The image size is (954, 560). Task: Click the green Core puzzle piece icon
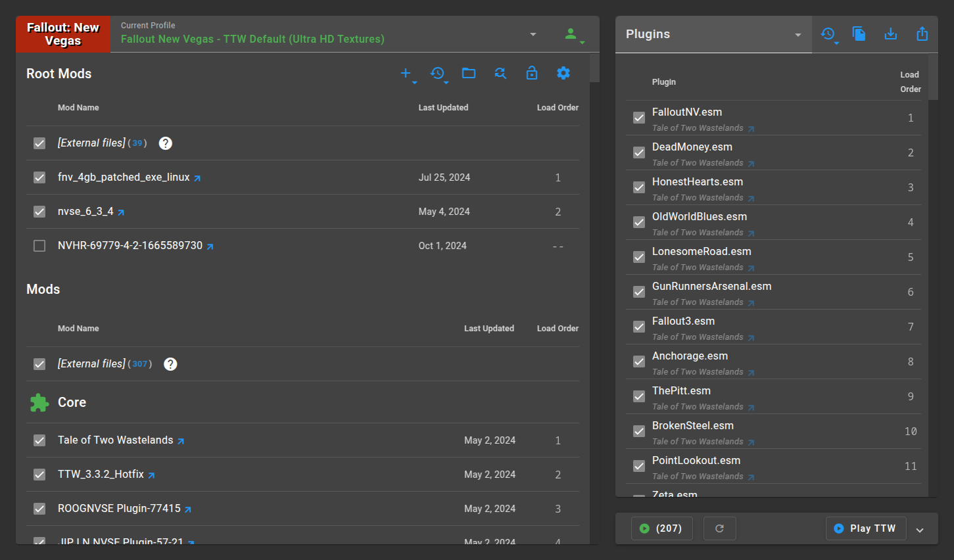(39, 402)
